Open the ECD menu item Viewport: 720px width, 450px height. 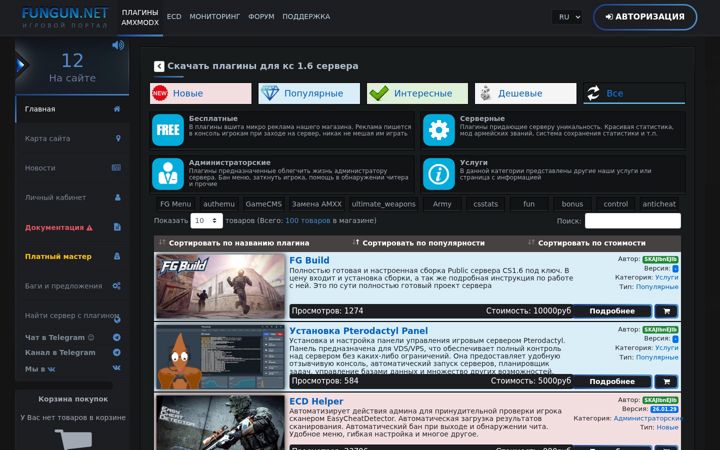point(174,17)
